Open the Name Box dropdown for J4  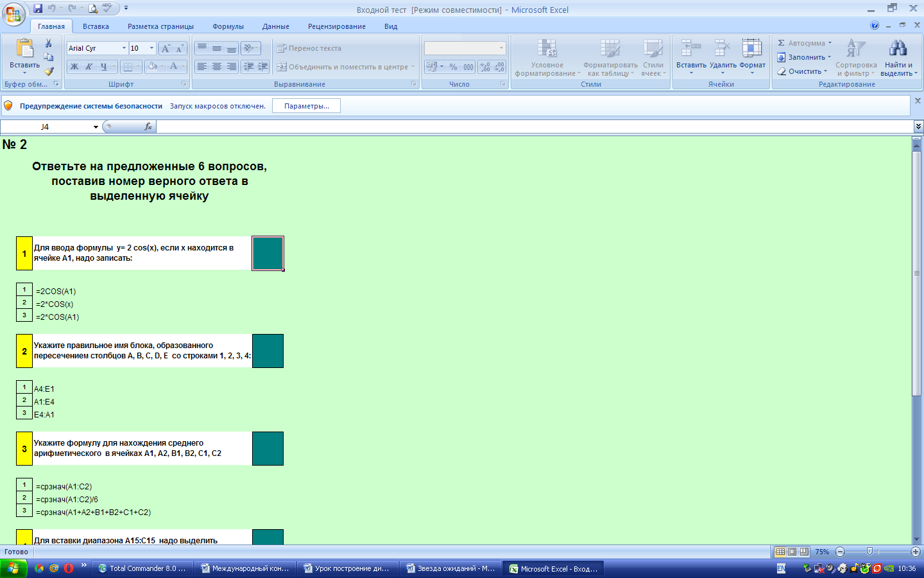[96, 127]
